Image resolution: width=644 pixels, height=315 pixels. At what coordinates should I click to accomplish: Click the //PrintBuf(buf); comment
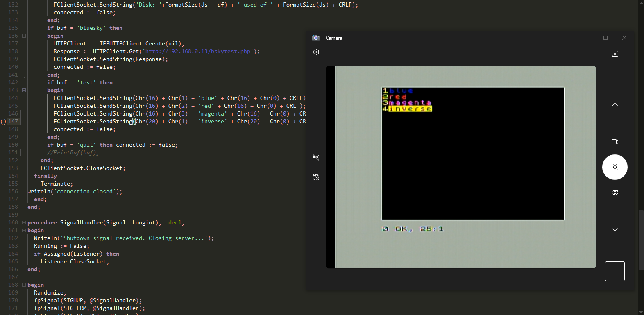pyautogui.click(x=73, y=153)
